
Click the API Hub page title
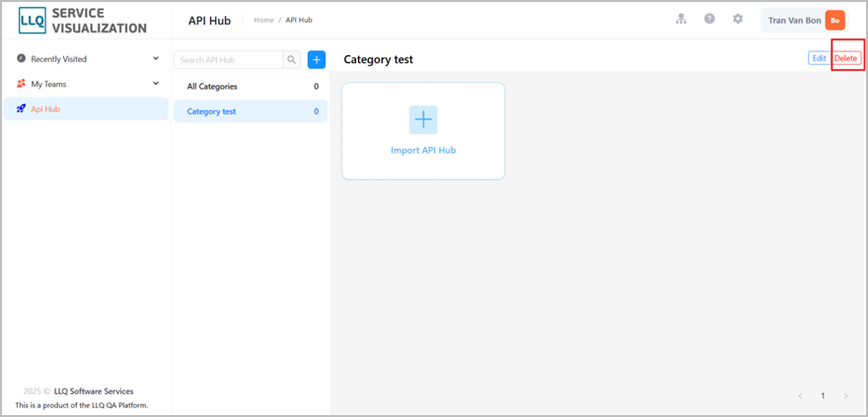(209, 21)
